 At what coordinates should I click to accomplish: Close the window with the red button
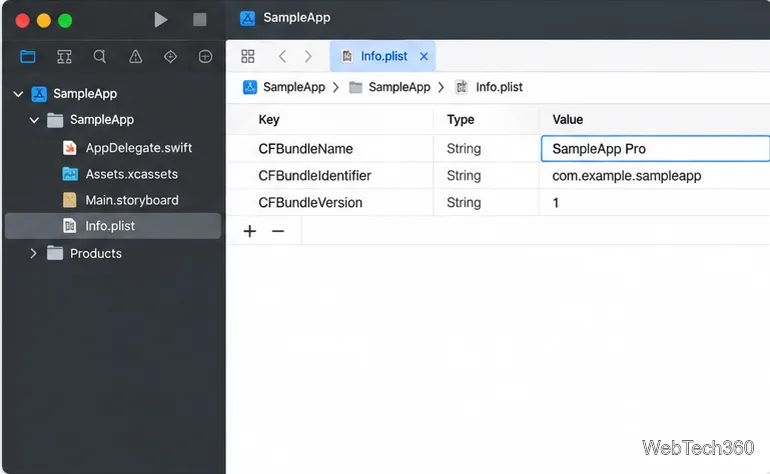pos(23,21)
